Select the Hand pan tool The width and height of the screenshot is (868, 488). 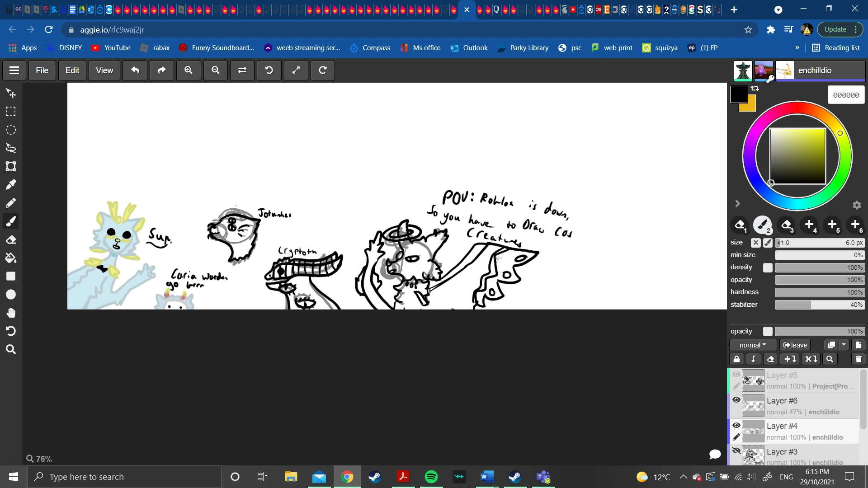(11, 313)
